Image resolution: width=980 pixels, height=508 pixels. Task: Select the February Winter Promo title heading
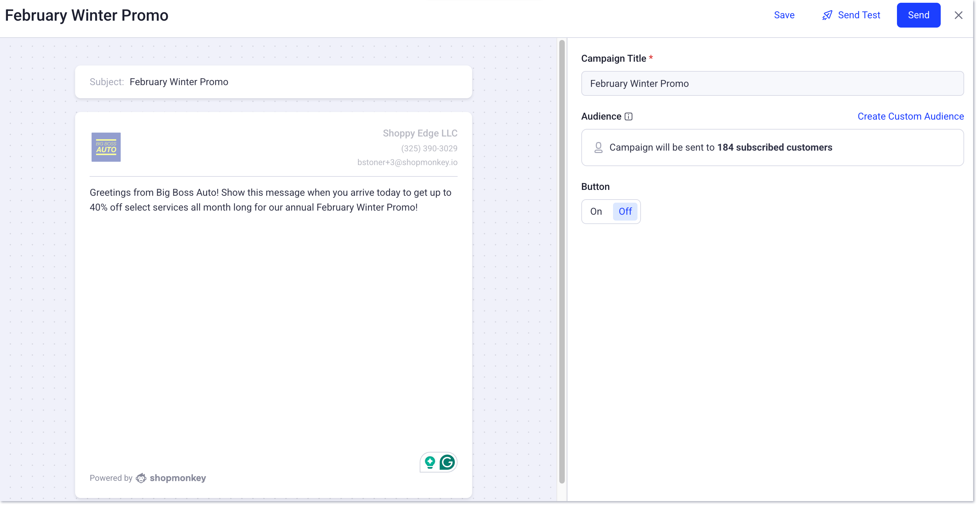(x=86, y=15)
